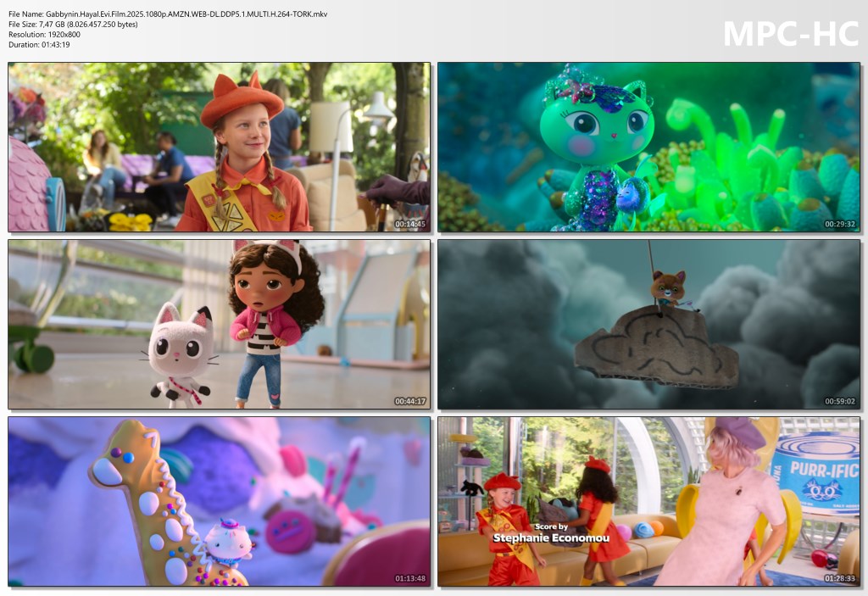This screenshot has height=596, width=868.
Task: Open the frosted giraffe cookie thumbnail
Action: [219, 501]
